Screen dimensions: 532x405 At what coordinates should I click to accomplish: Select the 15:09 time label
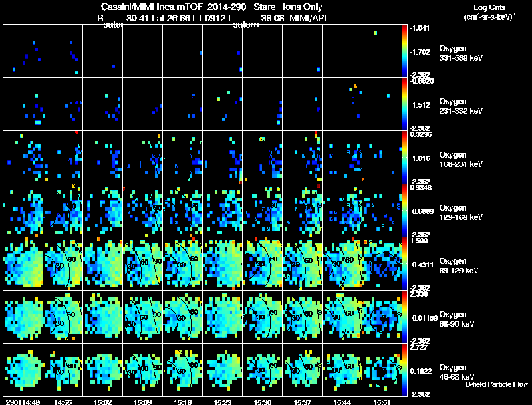pos(143,402)
